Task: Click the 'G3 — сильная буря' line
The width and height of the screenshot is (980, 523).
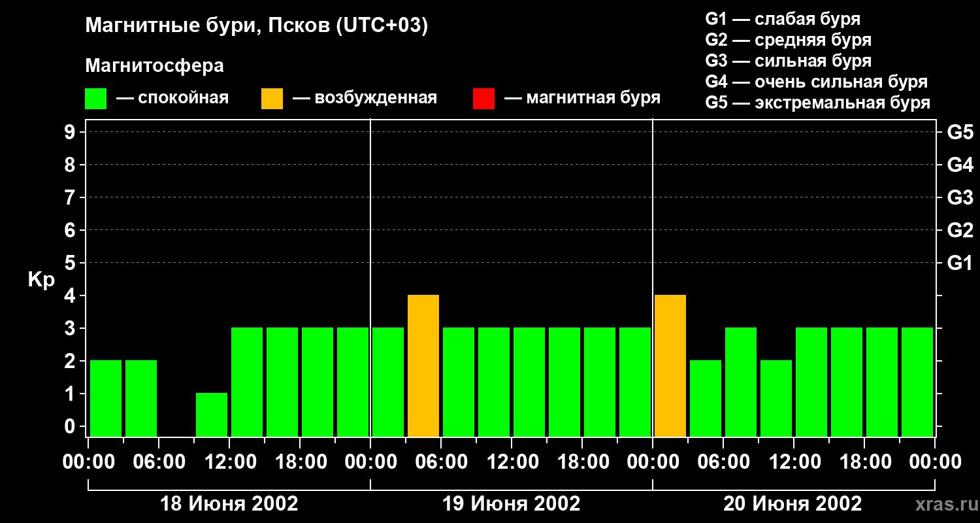Action: click(x=789, y=61)
